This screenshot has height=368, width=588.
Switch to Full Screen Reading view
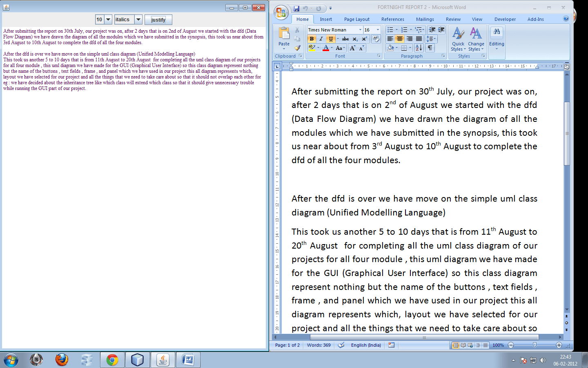[463, 345]
